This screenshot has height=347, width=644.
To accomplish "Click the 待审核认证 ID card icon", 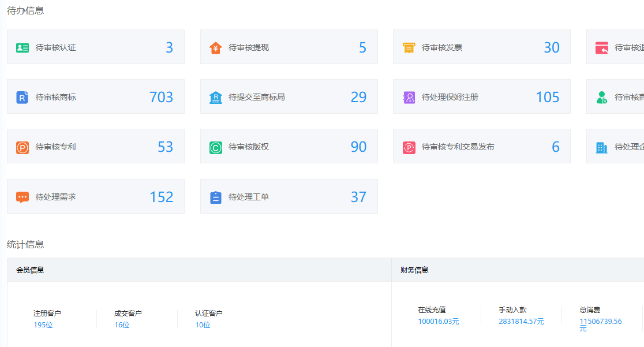I will 23,48.
